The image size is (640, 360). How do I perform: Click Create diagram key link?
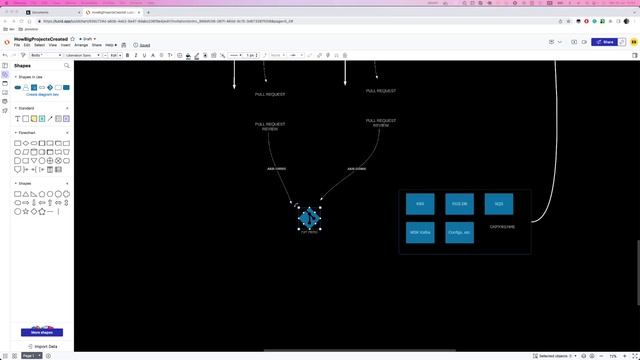(x=42, y=95)
